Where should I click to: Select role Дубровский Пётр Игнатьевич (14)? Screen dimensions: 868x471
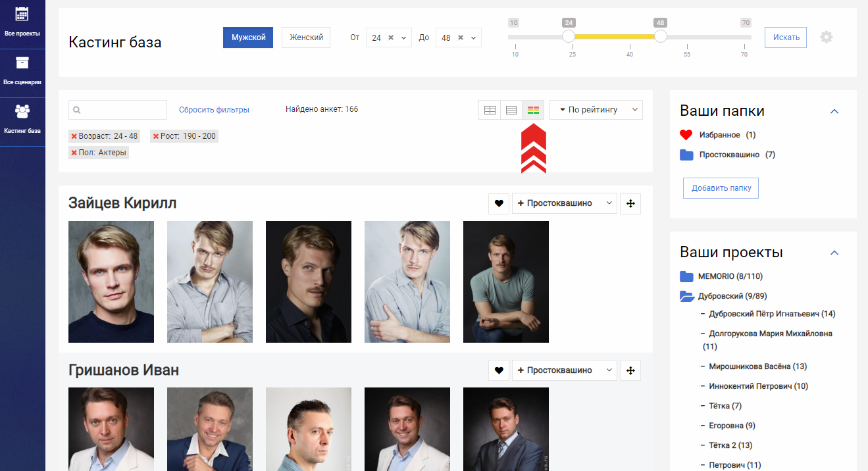(x=772, y=314)
